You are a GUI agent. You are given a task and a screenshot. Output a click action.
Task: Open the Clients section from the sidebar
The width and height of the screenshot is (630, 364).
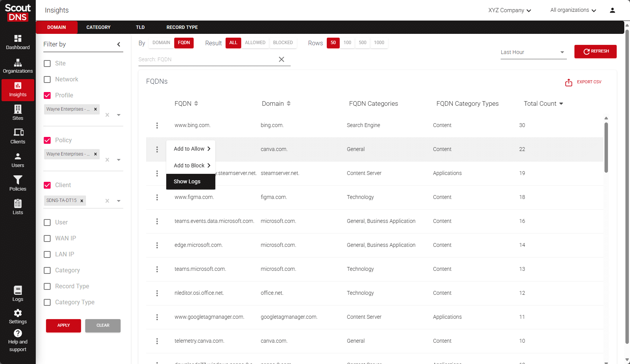[x=18, y=136]
